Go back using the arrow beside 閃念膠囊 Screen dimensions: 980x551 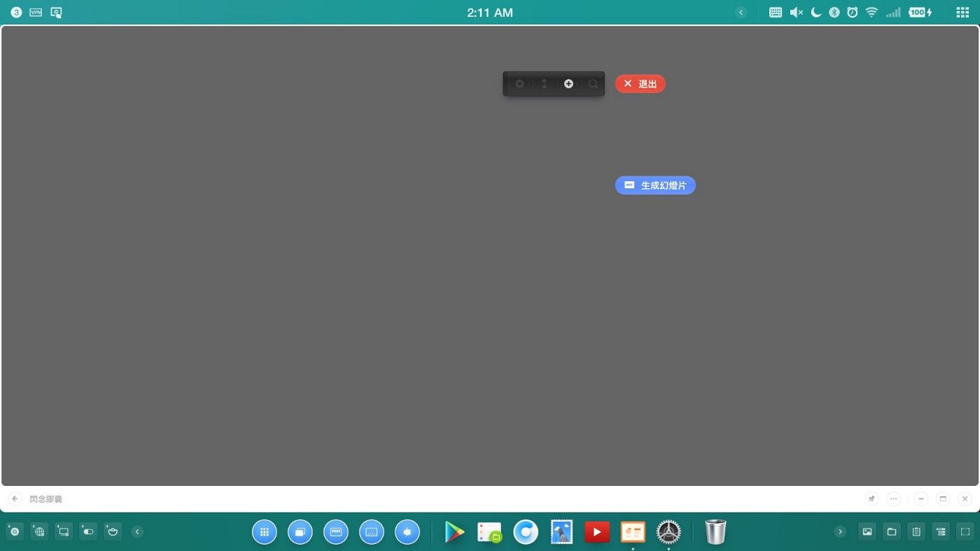[15, 499]
